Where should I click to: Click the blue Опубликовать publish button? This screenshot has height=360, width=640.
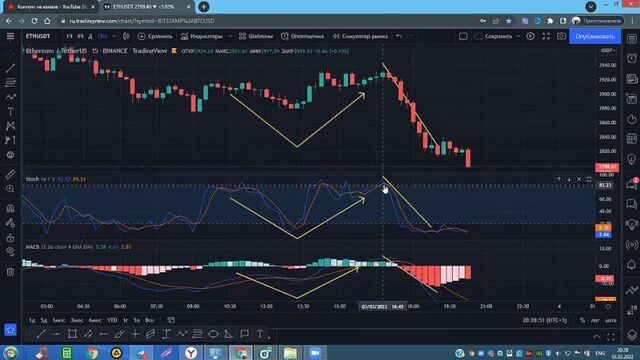pos(595,36)
